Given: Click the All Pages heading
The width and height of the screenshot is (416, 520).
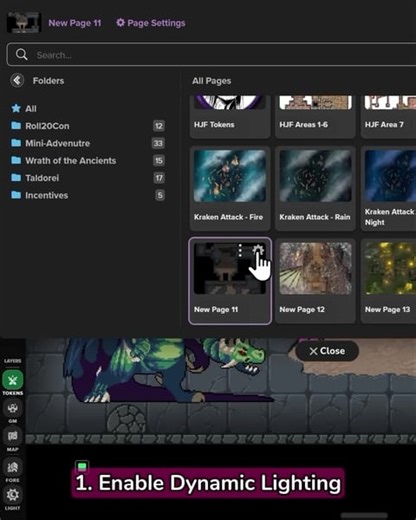Looking at the screenshot, I should (212, 81).
